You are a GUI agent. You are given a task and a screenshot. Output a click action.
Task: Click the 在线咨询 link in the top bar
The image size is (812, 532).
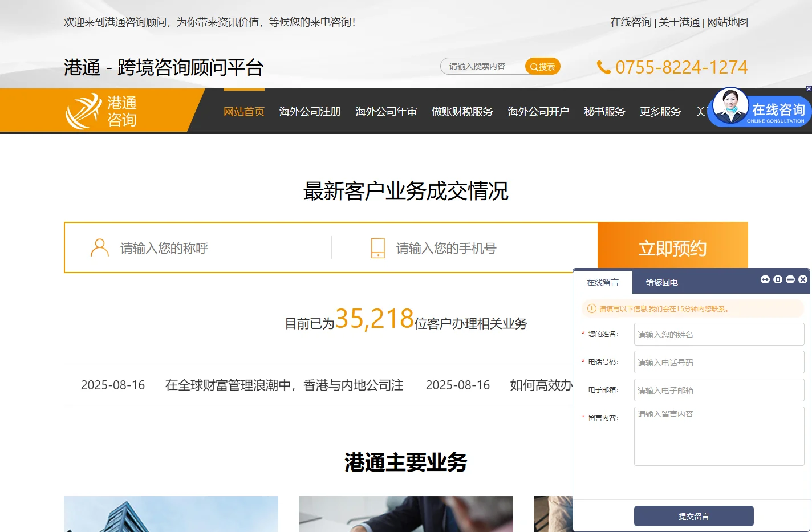(x=631, y=22)
